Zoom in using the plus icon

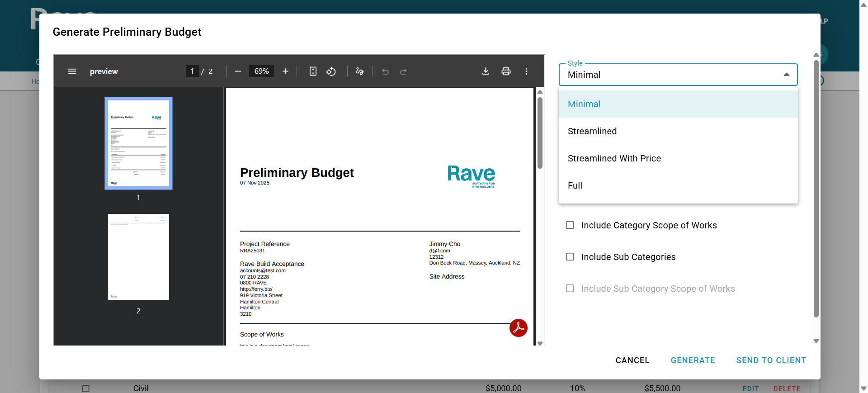[285, 71]
